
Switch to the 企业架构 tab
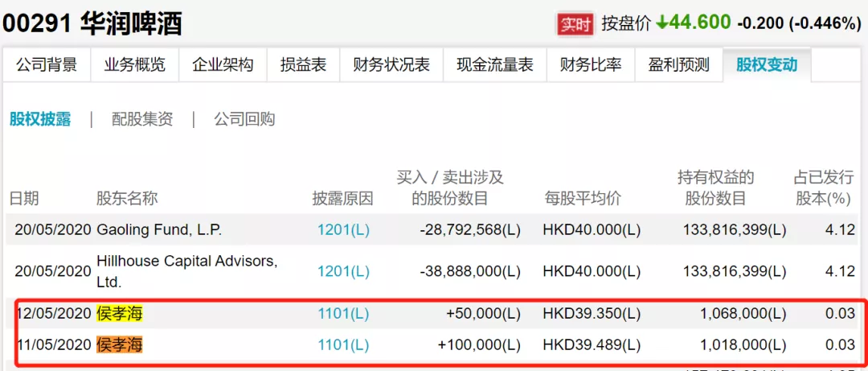click(223, 65)
